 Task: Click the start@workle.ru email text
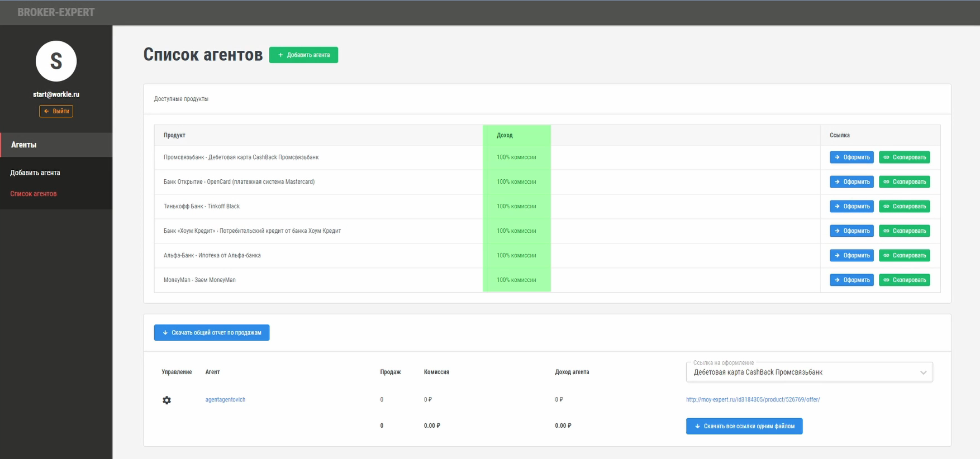click(x=56, y=95)
